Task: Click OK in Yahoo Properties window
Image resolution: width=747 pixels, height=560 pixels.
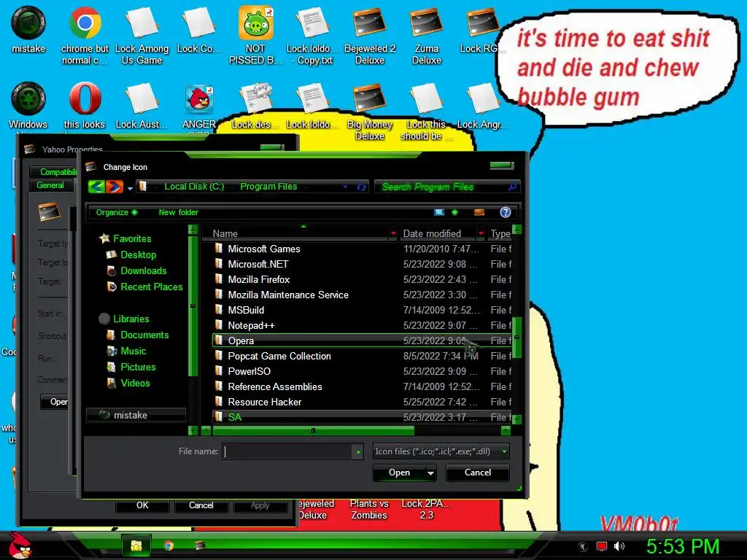Action: point(142,505)
